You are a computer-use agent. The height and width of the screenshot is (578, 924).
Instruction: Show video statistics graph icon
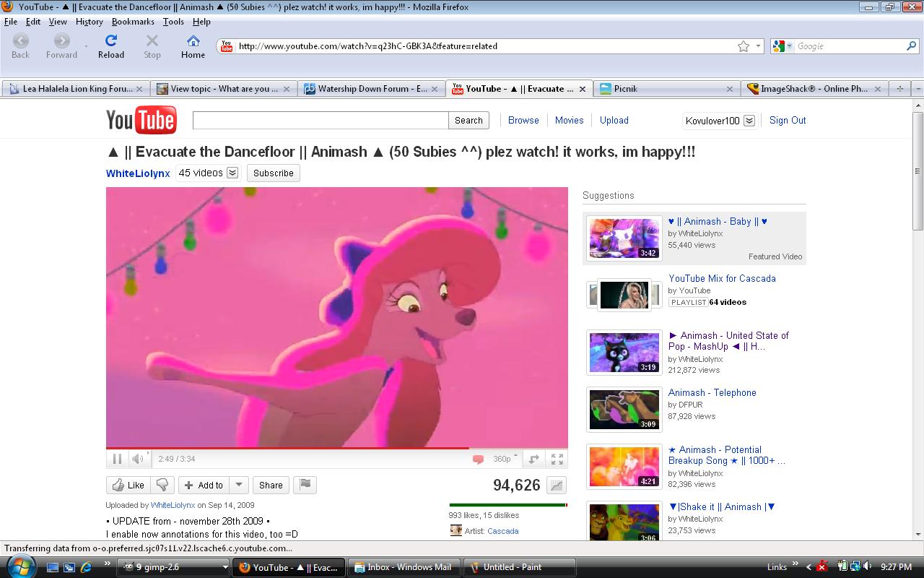[x=557, y=486]
